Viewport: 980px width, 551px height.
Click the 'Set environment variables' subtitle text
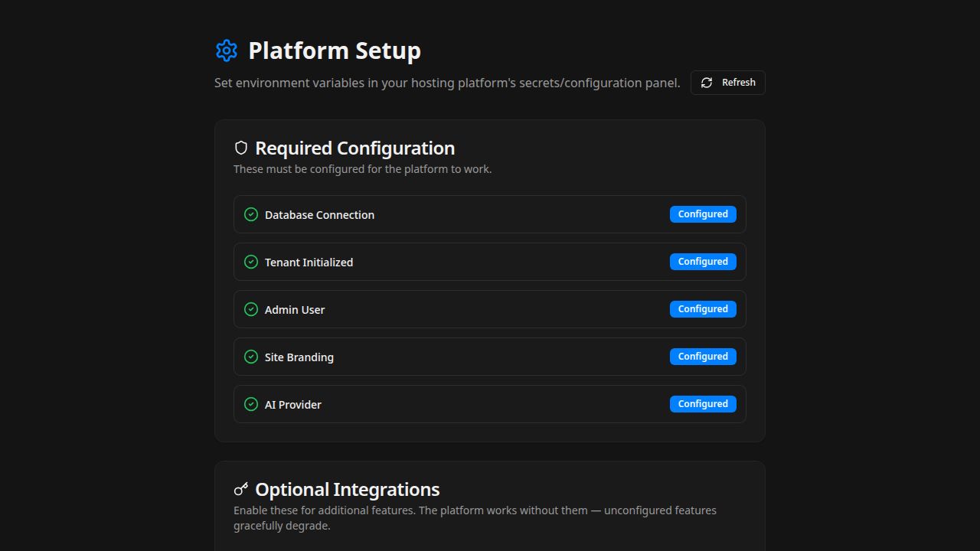pos(447,83)
